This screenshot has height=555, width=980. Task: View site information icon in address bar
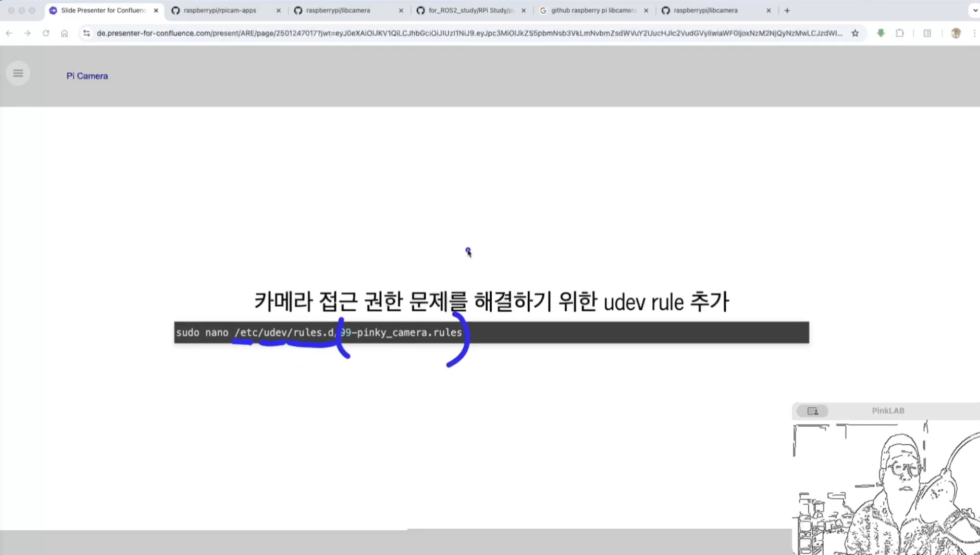[86, 33]
